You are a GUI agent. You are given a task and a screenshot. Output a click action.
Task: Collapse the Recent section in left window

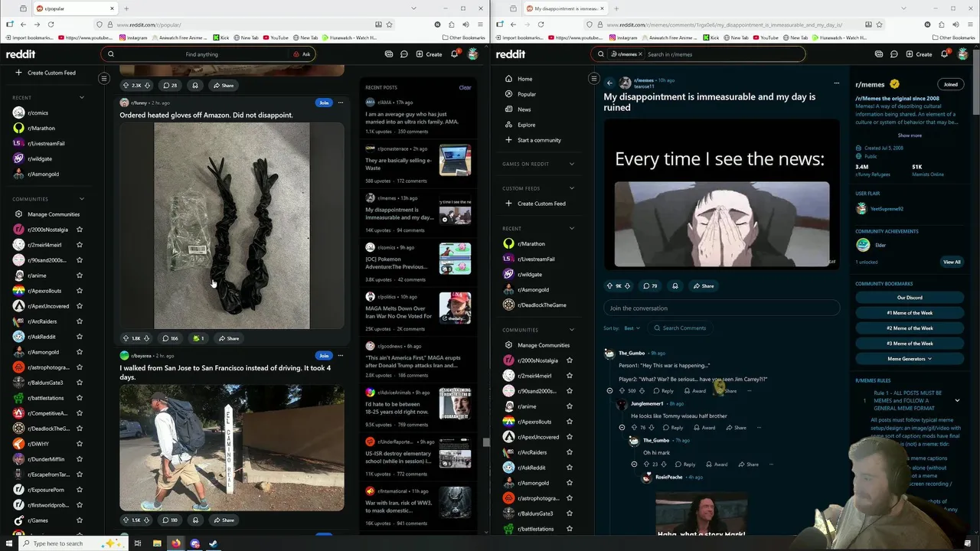[x=81, y=97]
